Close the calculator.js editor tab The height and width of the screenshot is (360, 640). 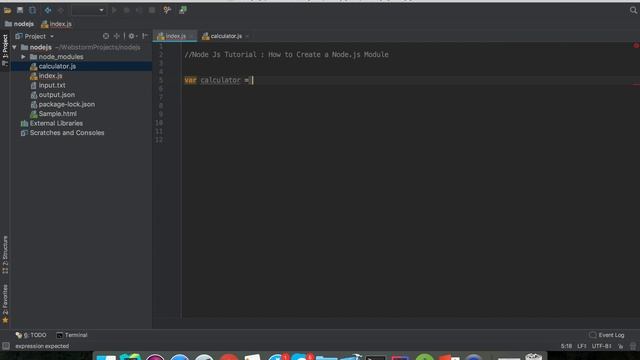[x=247, y=36]
